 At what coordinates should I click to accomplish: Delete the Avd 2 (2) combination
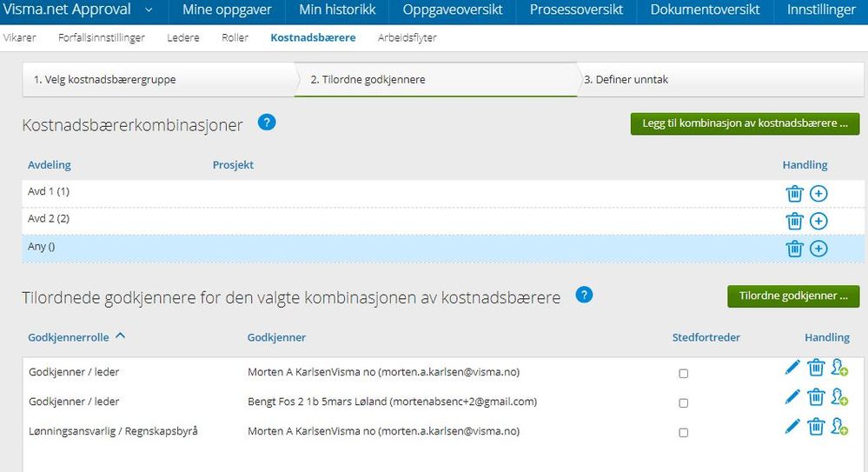click(794, 221)
